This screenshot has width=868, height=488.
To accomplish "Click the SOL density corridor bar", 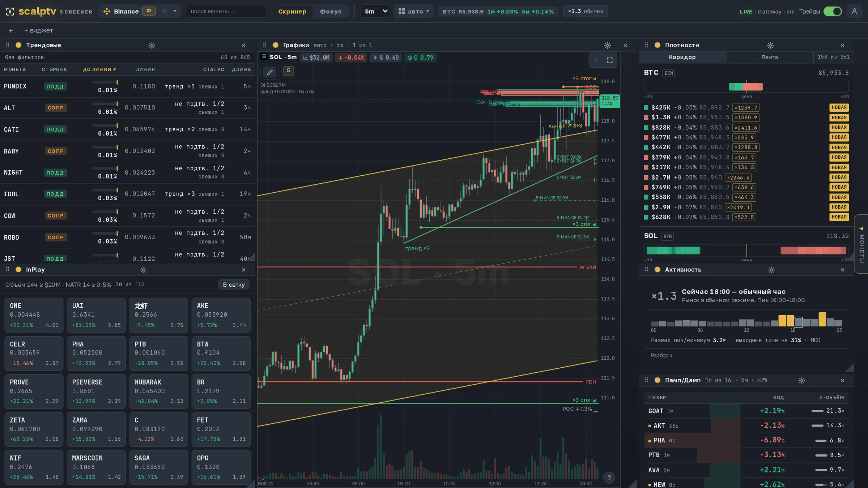I will click(746, 251).
